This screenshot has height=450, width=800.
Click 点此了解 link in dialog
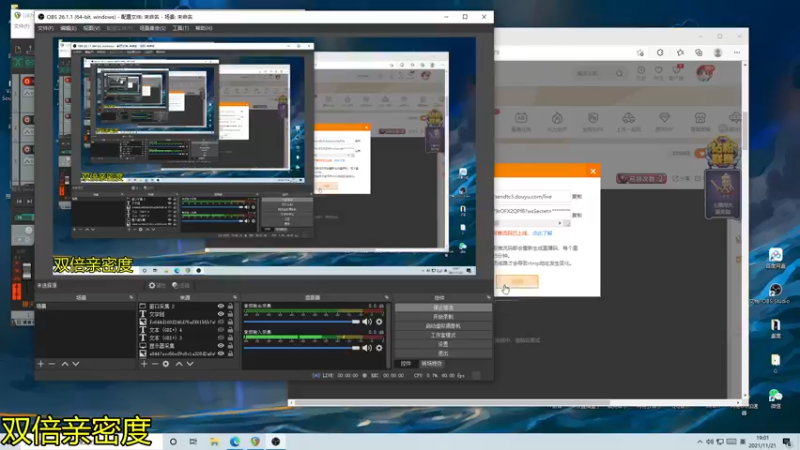point(542,233)
